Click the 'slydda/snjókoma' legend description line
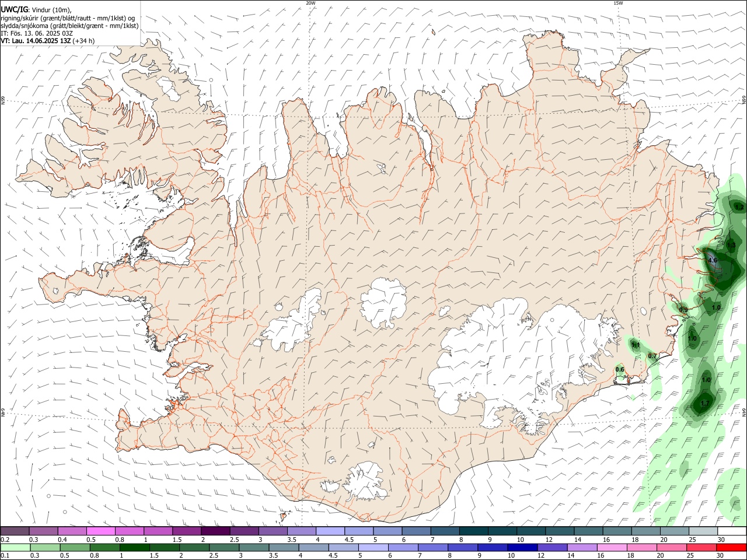The image size is (747, 560). pyautogui.click(x=69, y=26)
